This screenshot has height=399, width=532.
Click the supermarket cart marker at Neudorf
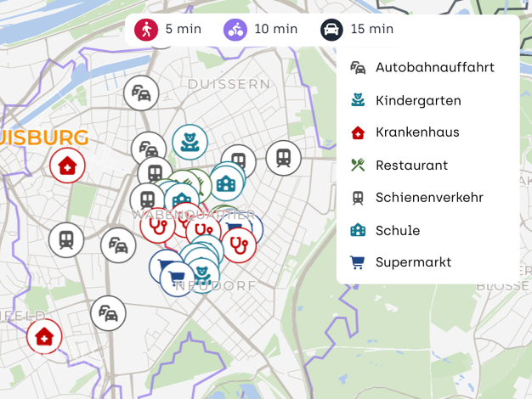coord(177,279)
